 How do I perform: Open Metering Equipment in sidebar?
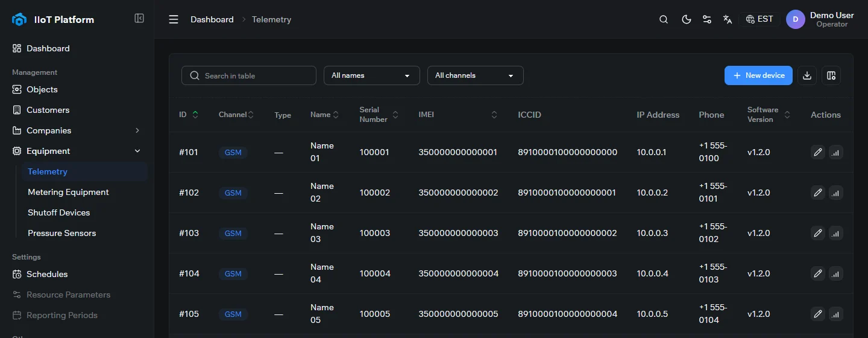[84, 192]
